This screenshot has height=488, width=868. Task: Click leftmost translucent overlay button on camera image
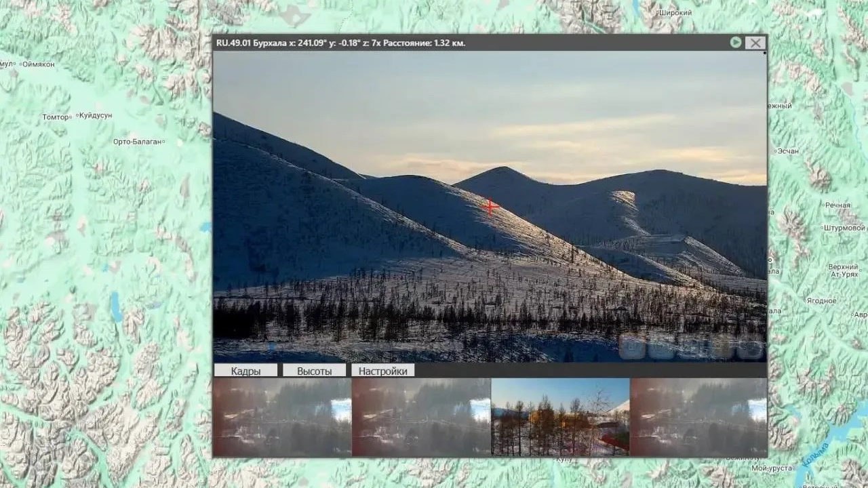(x=632, y=348)
